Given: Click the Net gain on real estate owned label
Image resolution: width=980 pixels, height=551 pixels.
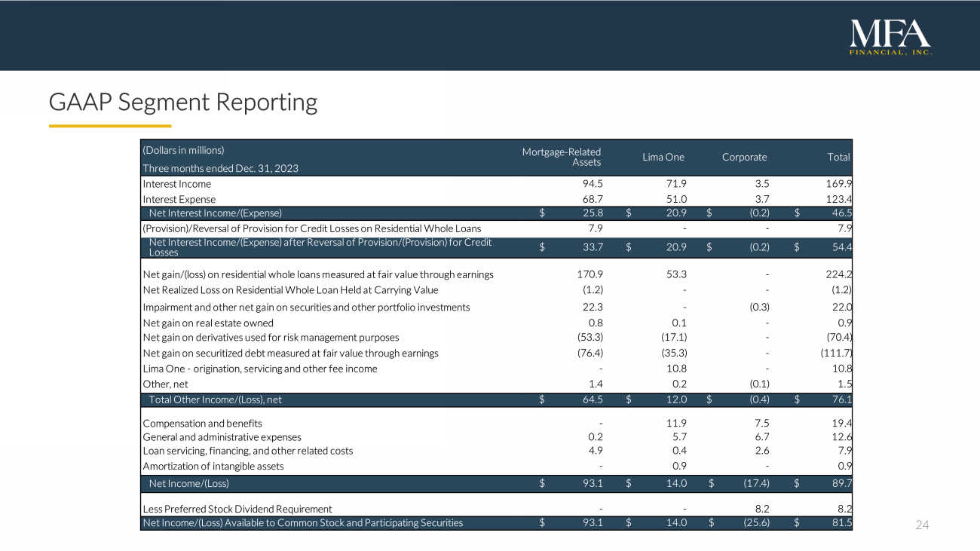Looking at the screenshot, I should click(x=203, y=323).
